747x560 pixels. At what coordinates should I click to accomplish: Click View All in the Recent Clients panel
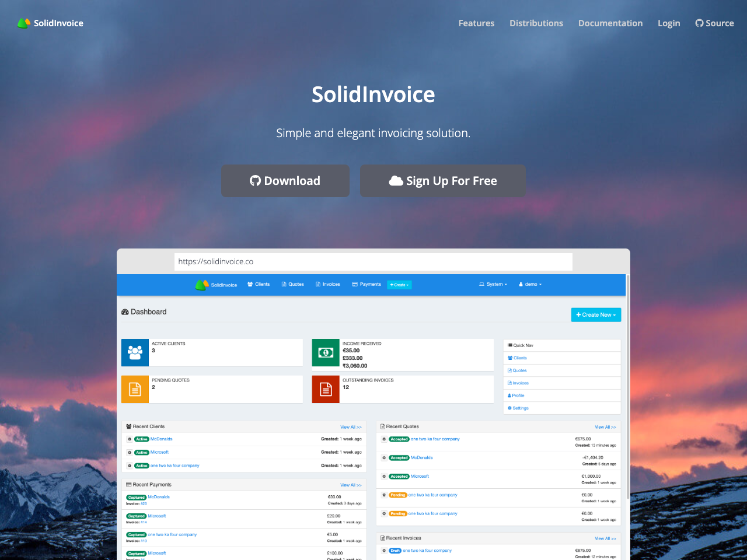[x=351, y=427]
